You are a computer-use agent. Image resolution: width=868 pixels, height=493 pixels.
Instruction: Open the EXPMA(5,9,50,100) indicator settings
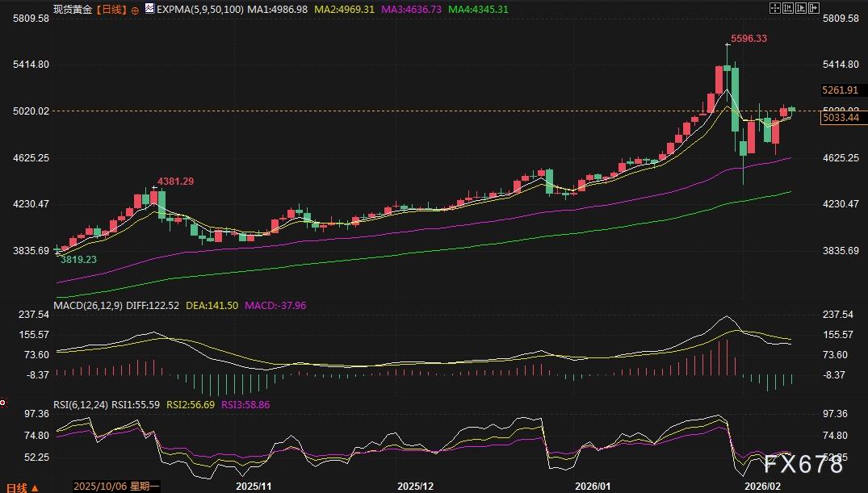click(200, 10)
